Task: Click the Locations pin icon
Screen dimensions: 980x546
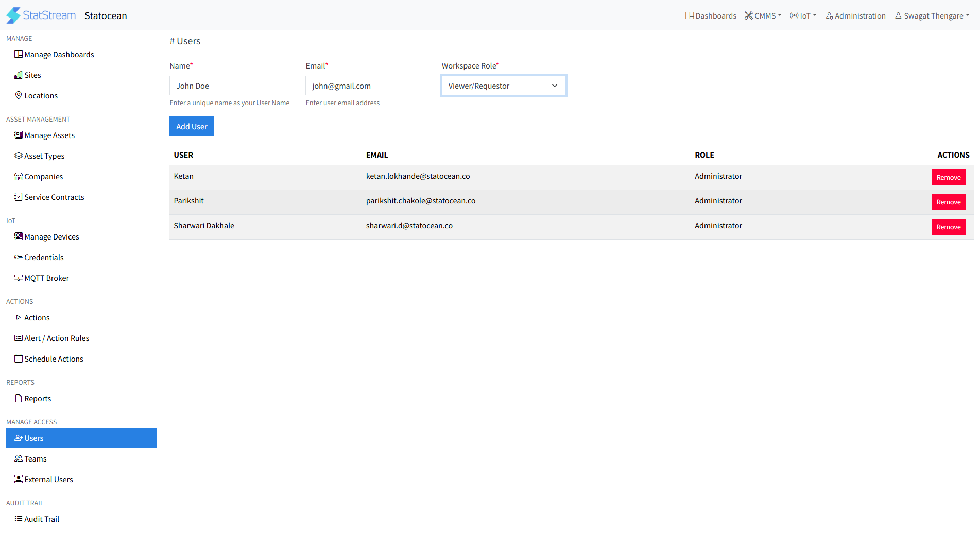Action: (19, 95)
